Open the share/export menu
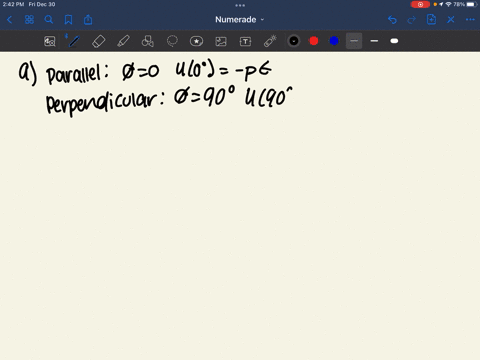Image resolution: width=480 pixels, height=360 pixels. [88, 20]
